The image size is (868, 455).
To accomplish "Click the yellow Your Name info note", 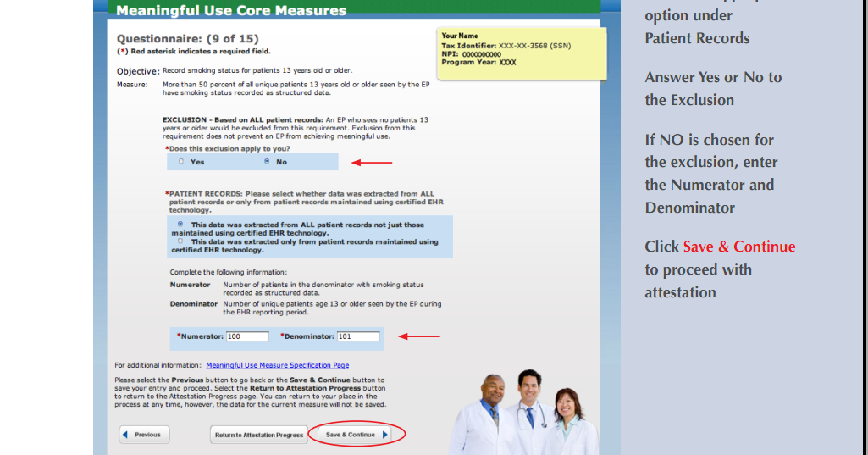I will (x=521, y=53).
